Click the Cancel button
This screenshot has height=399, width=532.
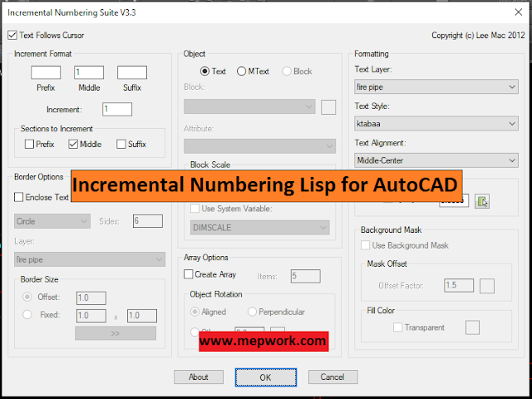(332, 377)
